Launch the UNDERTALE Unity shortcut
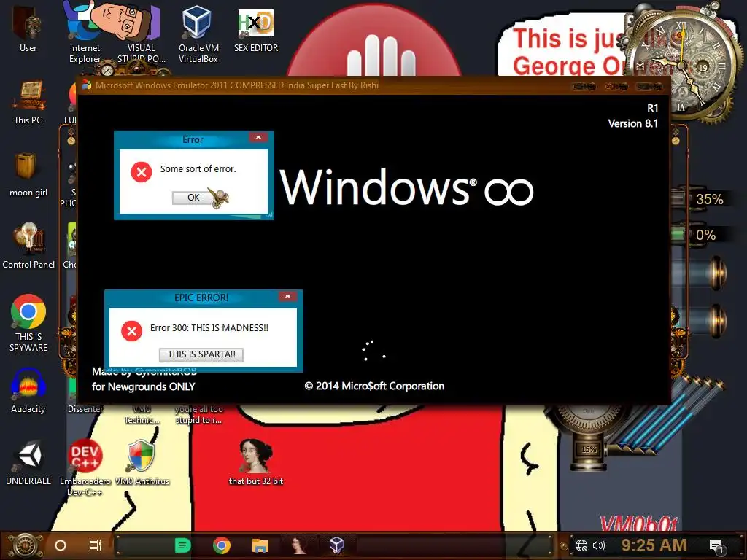This screenshot has width=747, height=560. pyautogui.click(x=28, y=463)
